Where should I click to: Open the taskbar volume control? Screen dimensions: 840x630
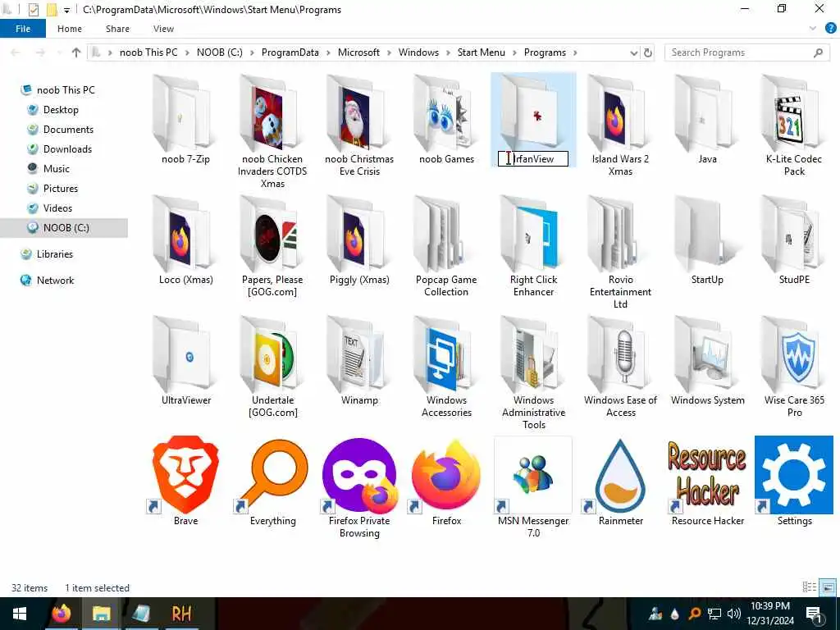click(x=734, y=614)
